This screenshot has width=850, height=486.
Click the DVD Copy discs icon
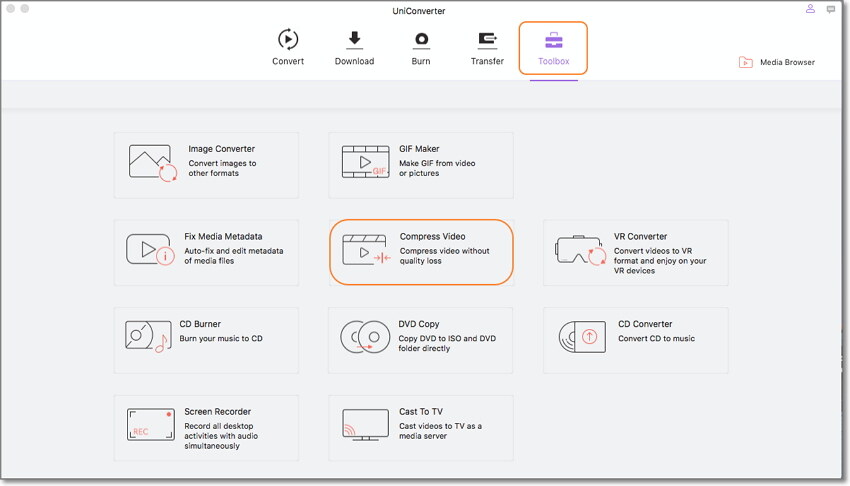(365, 336)
